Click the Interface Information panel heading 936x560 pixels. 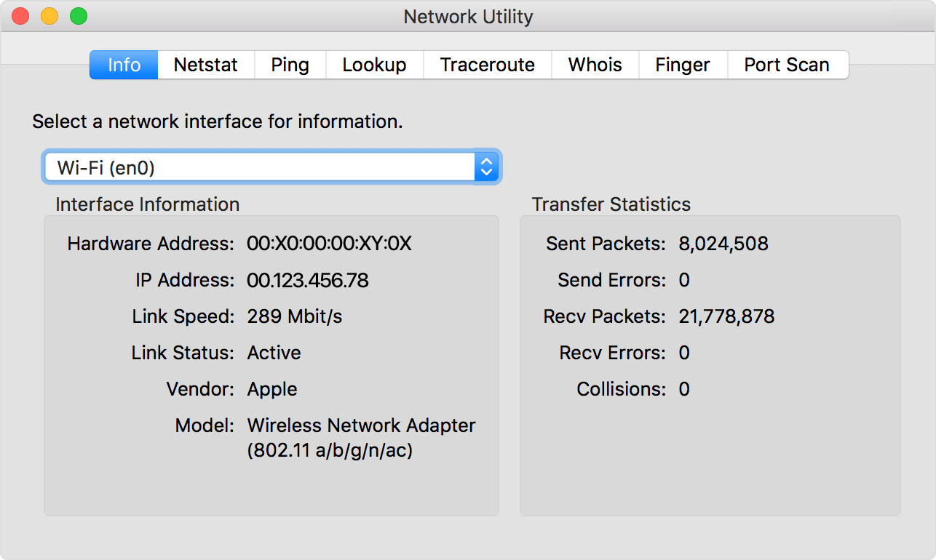tap(146, 204)
